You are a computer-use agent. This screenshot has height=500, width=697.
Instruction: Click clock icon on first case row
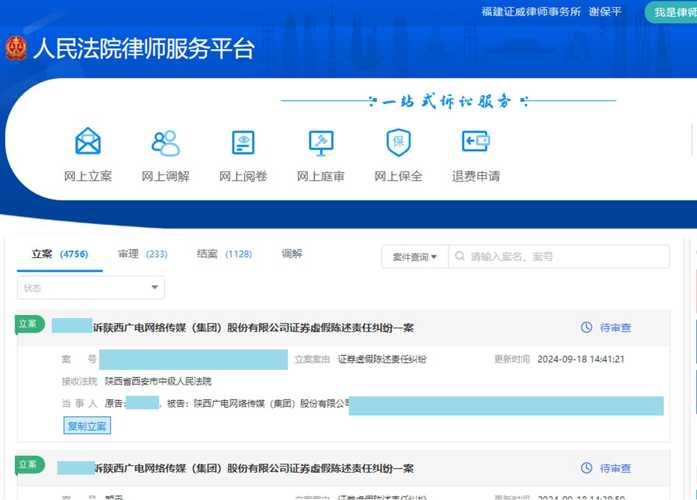[x=586, y=328]
